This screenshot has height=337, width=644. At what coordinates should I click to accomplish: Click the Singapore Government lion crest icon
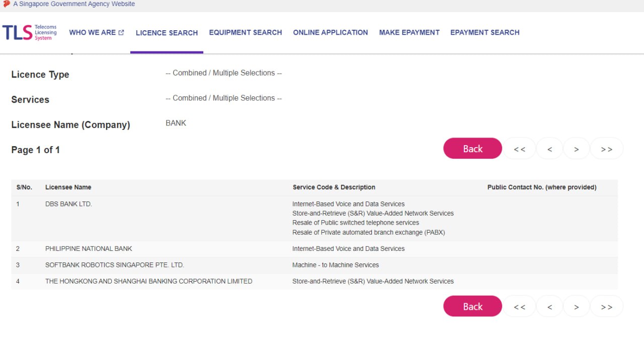[7, 4]
